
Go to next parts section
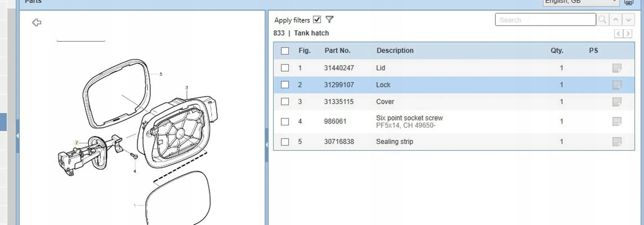628,34
